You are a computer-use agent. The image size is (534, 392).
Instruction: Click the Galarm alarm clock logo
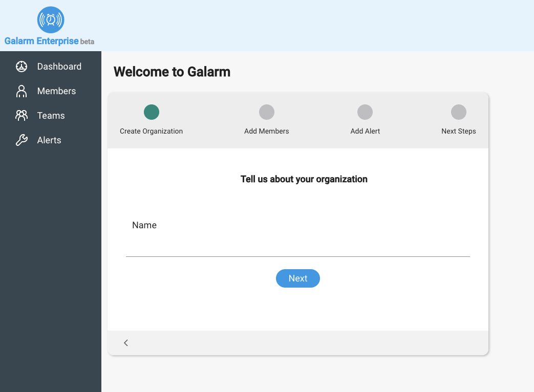point(51,20)
